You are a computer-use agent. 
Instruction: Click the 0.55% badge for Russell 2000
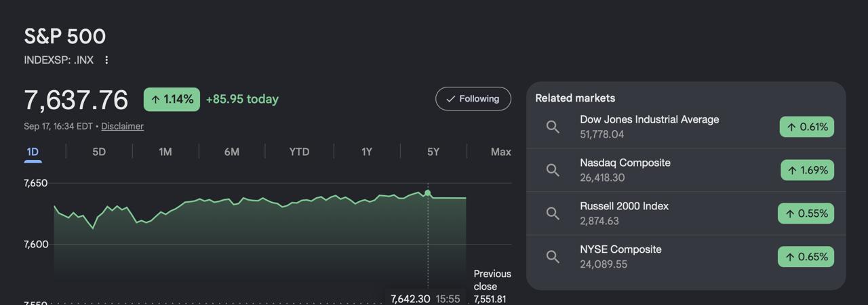coord(806,213)
